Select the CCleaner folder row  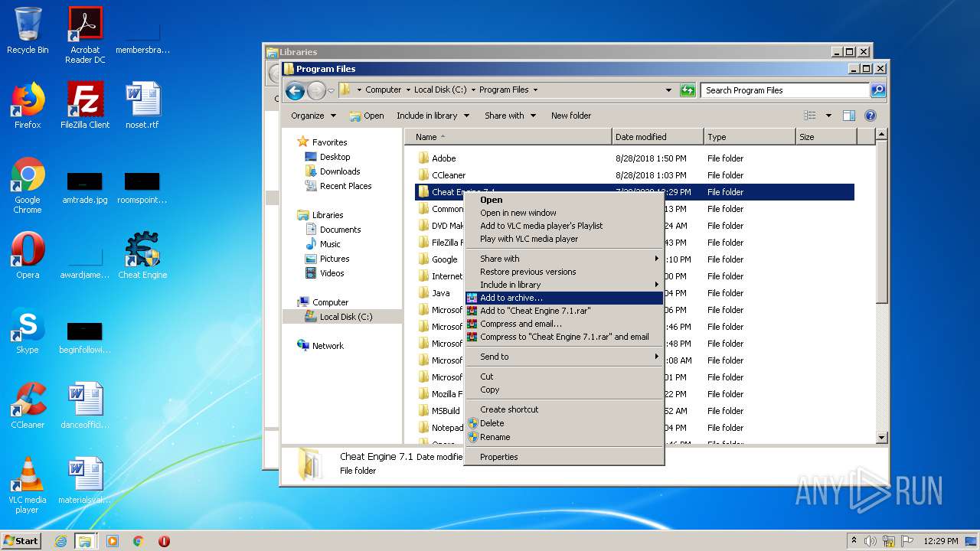click(x=635, y=175)
